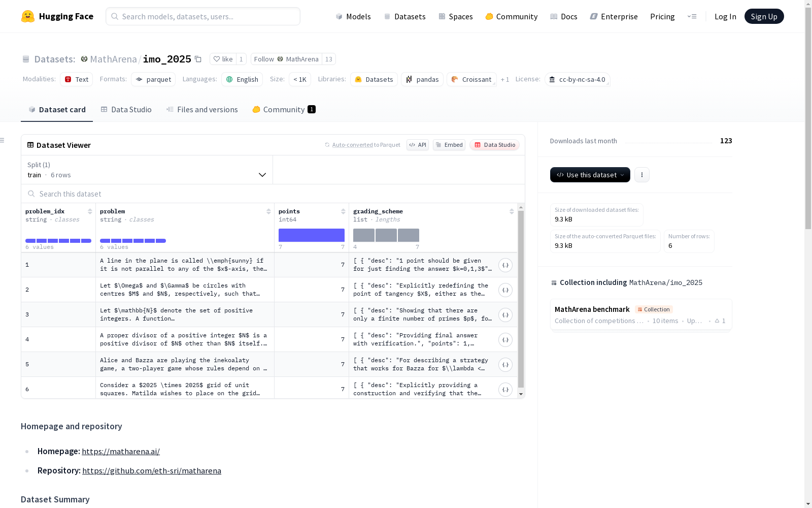Image resolution: width=812 pixels, height=508 pixels.
Task: Show the +1 more libraries
Action: tap(505, 79)
